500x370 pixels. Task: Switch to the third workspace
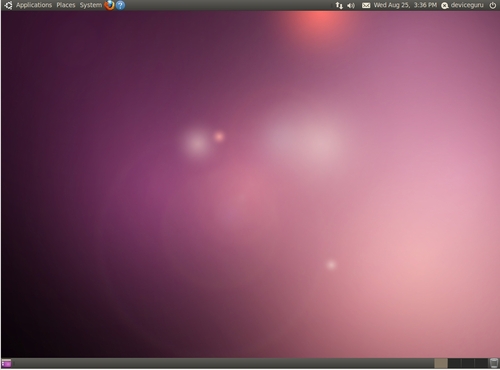coord(468,363)
